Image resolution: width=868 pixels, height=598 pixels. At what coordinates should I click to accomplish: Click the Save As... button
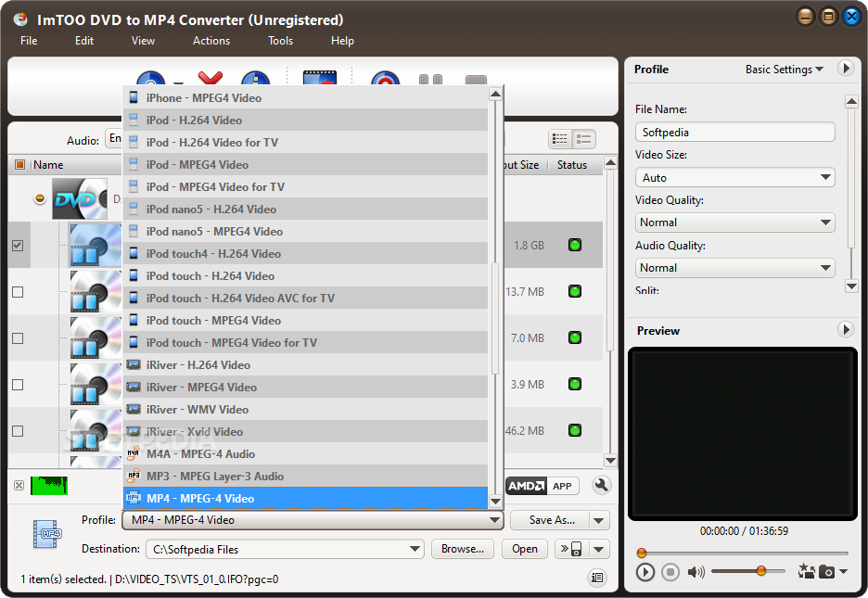[x=552, y=520]
